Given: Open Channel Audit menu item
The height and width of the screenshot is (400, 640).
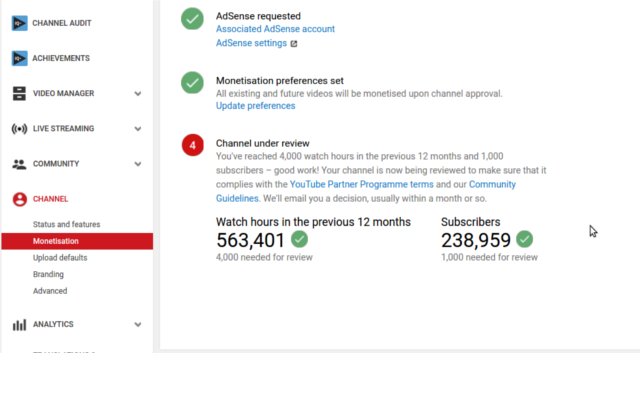Looking at the screenshot, I should 62,23.
